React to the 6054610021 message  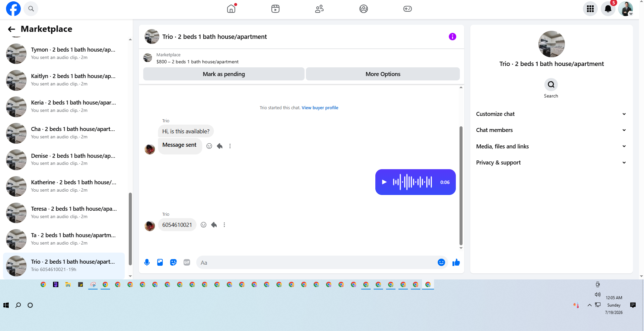[204, 225]
